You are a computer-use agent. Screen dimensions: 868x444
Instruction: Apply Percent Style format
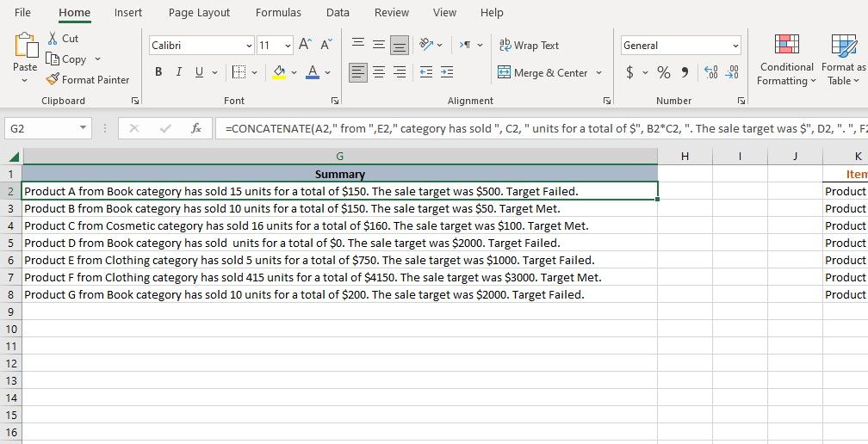(663, 72)
